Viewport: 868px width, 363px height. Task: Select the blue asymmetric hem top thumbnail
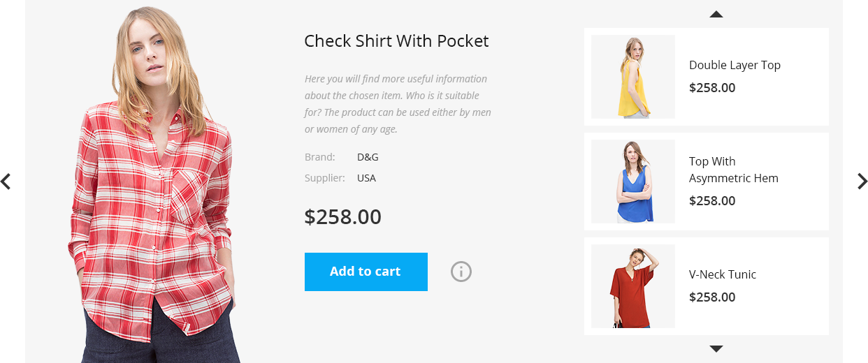pyautogui.click(x=633, y=181)
